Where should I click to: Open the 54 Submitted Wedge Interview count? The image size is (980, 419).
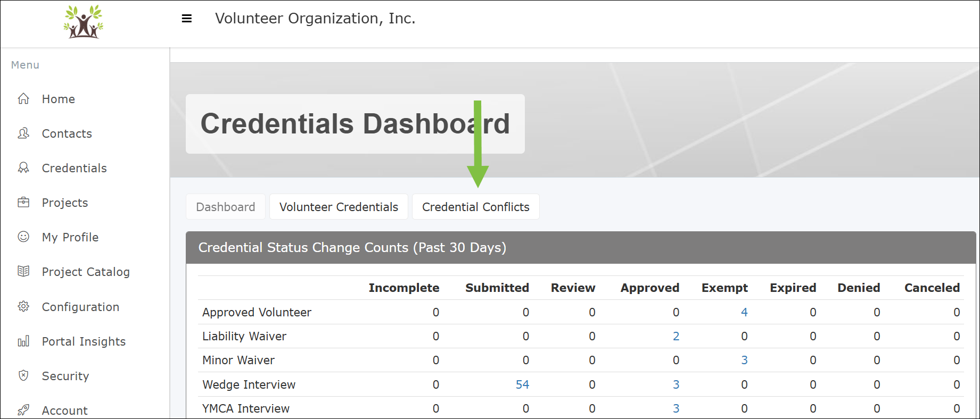click(522, 384)
